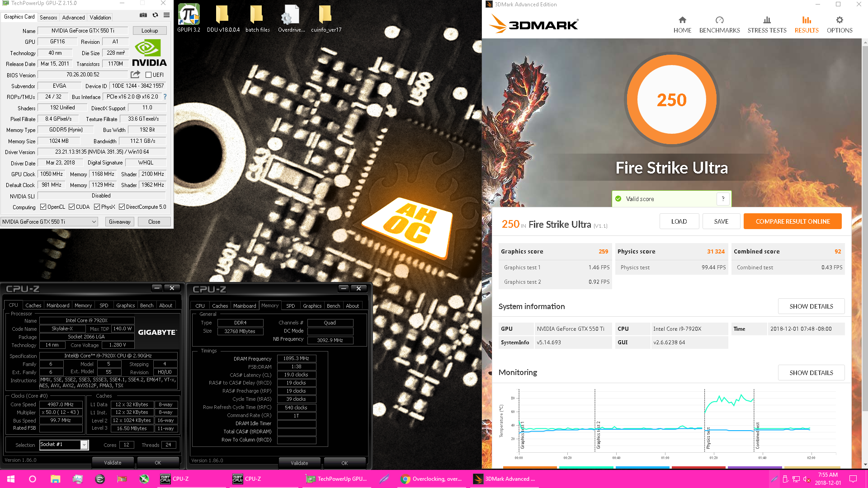This screenshot has width=868, height=488.
Task: Open the cuinfo_ver17 desktop folder
Action: click(326, 18)
